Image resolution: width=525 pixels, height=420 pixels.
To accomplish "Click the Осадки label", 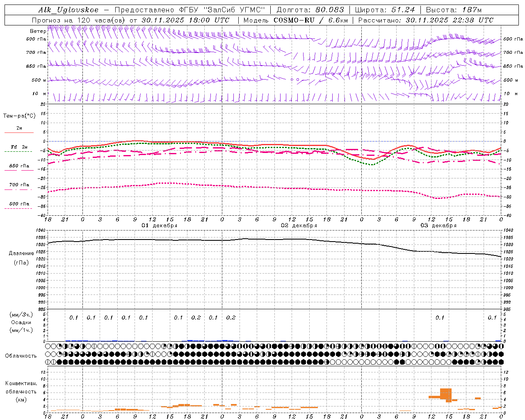I will click(x=21, y=322).
